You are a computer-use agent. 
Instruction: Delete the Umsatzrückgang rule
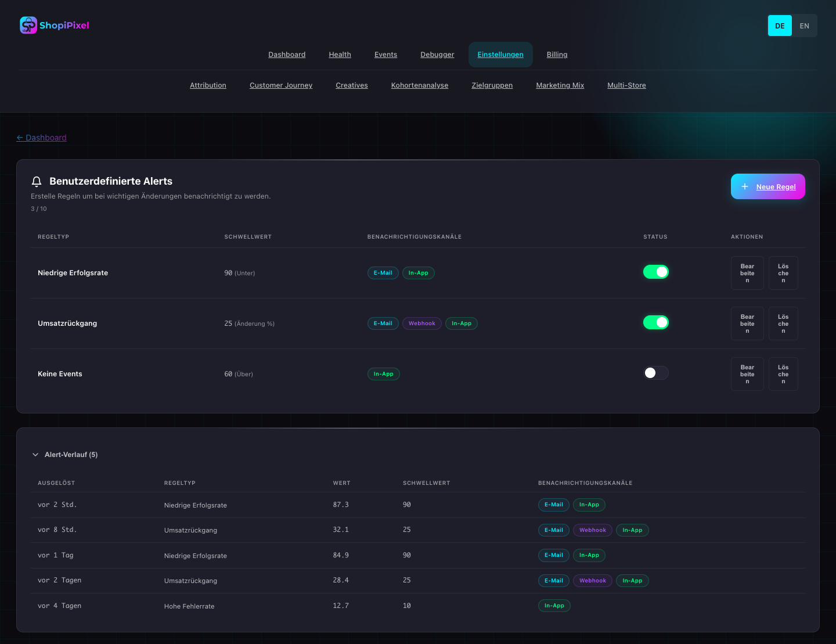point(783,323)
